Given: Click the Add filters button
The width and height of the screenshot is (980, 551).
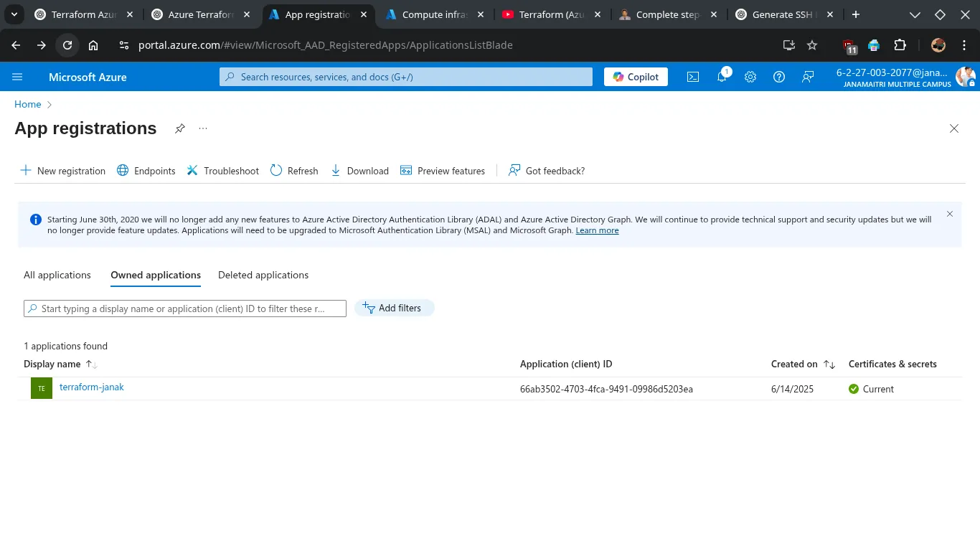Looking at the screenshot, I should coord(394,308).
